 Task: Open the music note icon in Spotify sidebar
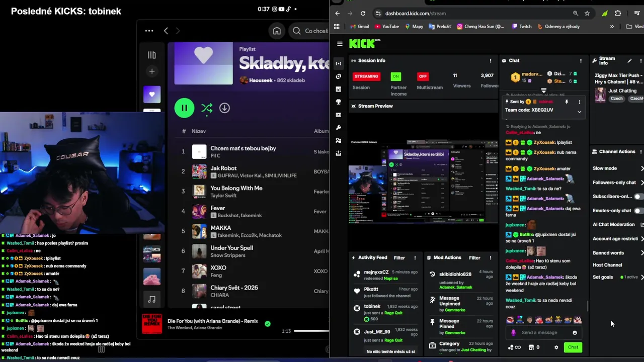[x=152, y=300]
